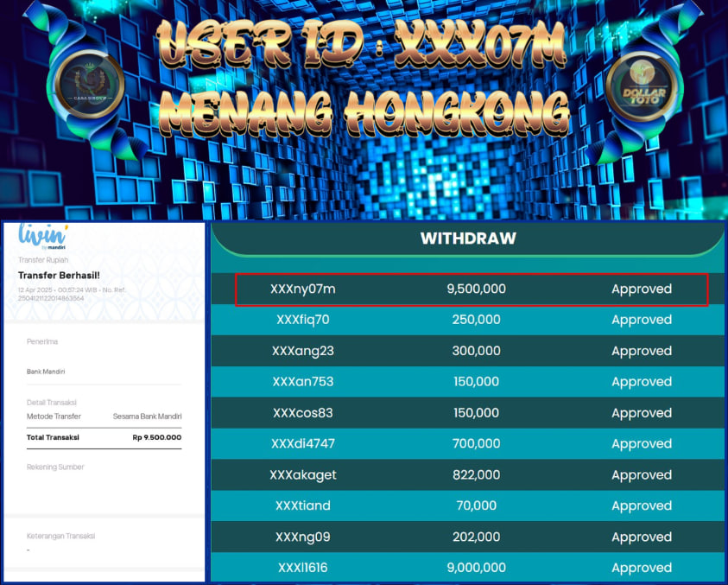Click Approved status in XXXcos83 row
The image size is (728, 585).
(x=641, y=413)
